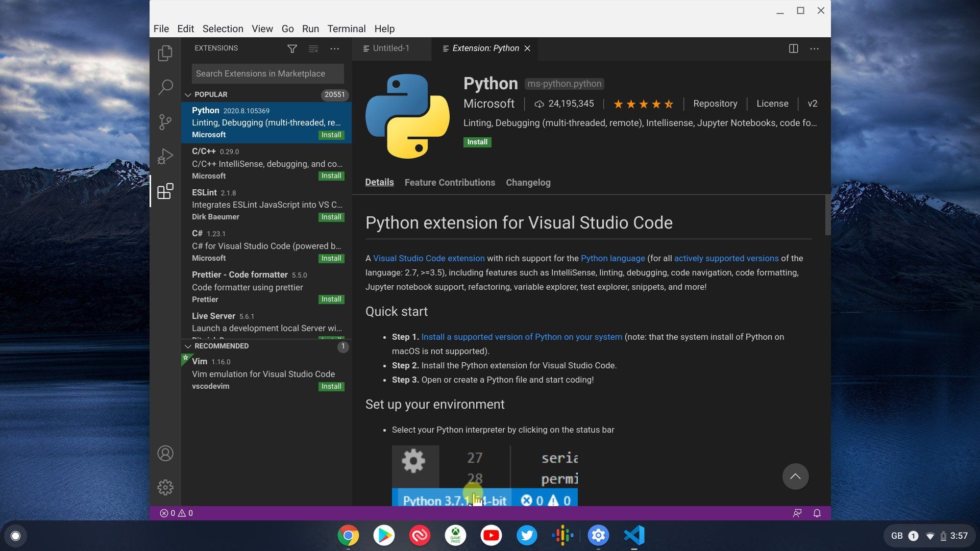980x551 pixels.
Task: Click the scroll to top button
Action: pos(795,477)
